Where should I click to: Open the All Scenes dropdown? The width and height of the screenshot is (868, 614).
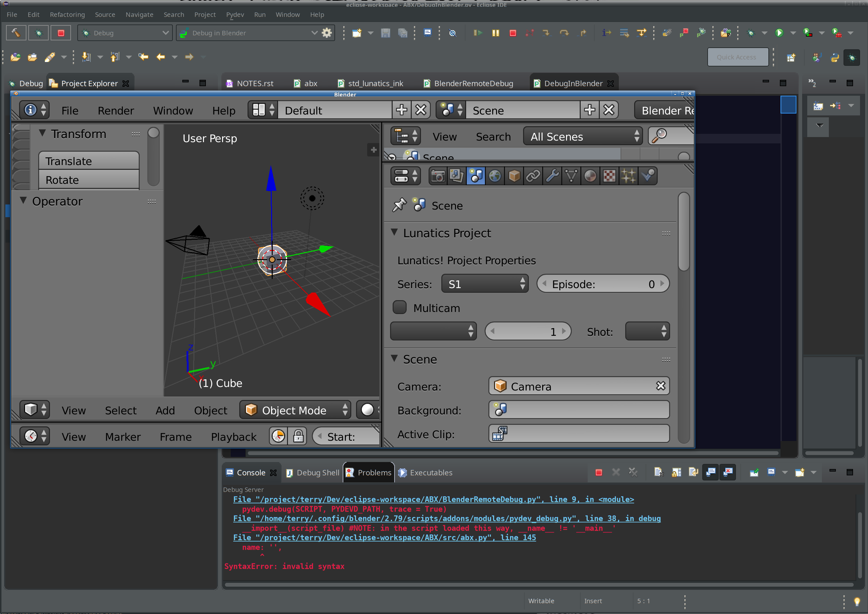(583, 136)
